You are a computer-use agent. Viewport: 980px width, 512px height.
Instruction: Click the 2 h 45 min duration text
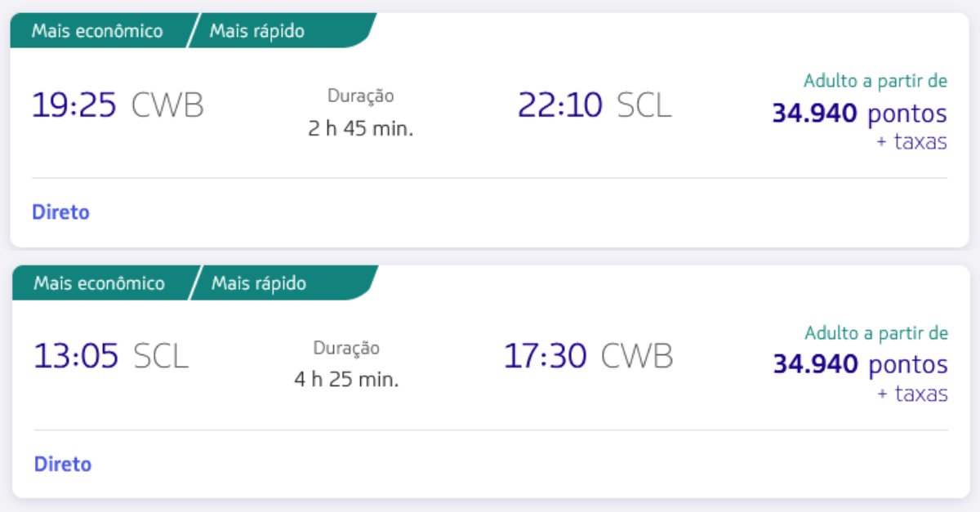tap(361, 129)
